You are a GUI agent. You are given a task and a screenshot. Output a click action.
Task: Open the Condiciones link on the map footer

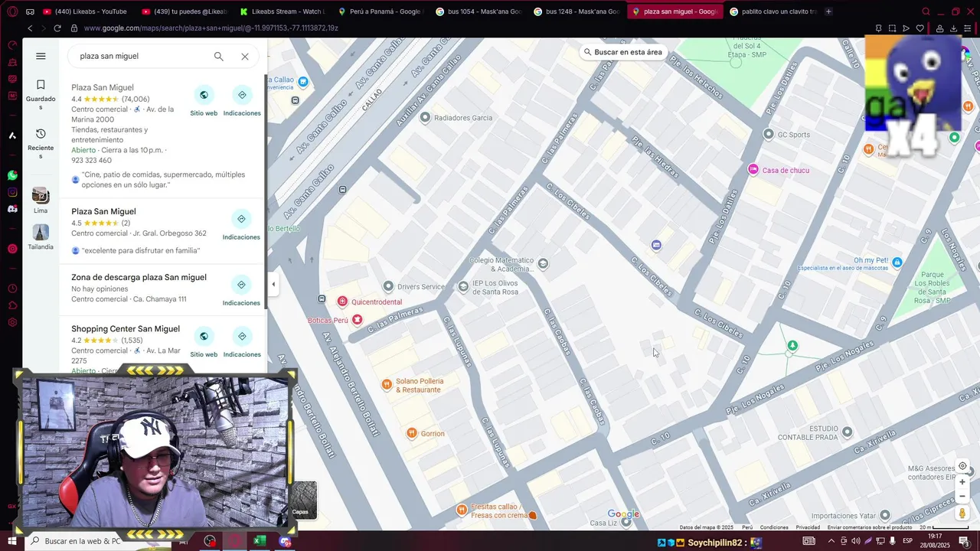774,527
